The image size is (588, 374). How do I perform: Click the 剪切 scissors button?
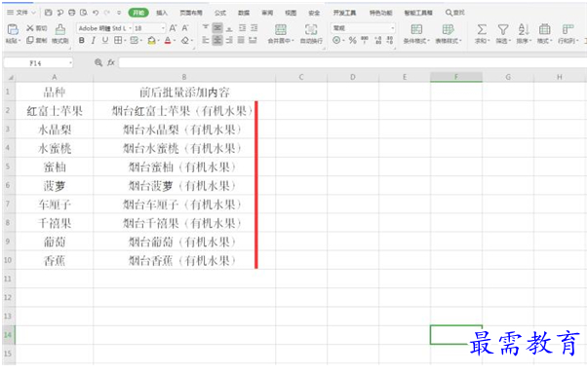click(36, 28)
